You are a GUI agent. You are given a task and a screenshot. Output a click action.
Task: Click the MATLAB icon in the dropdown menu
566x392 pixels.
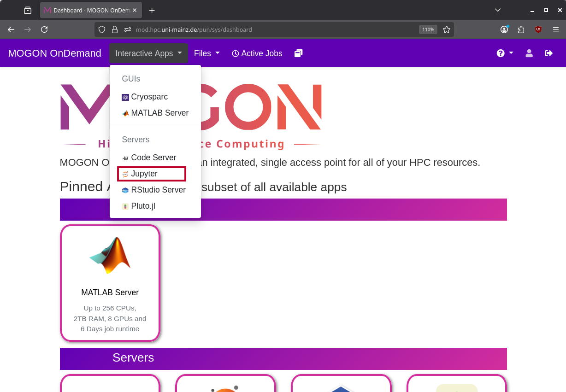tap(125, 113)
